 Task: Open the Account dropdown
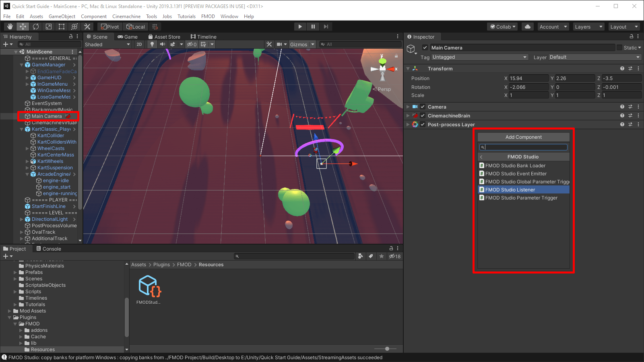553,27
